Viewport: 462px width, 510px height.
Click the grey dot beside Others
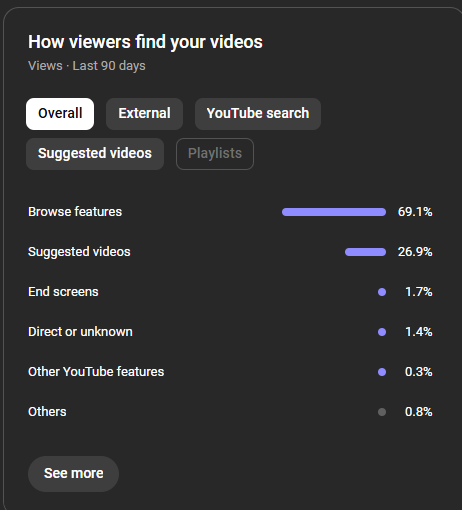tap(382, 412)
